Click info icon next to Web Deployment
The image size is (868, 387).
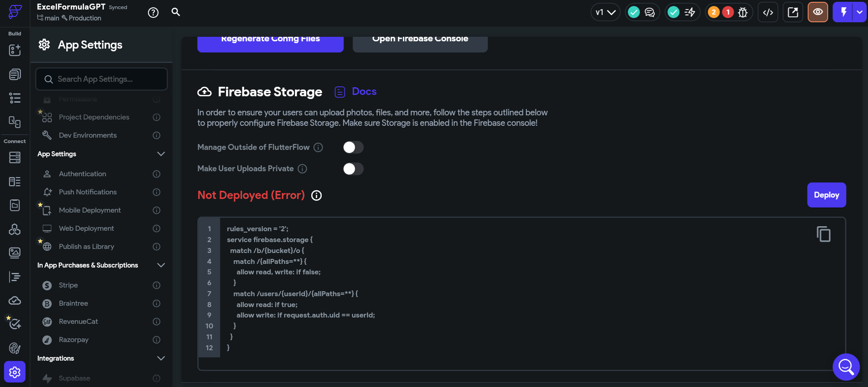tap(157, 228)
